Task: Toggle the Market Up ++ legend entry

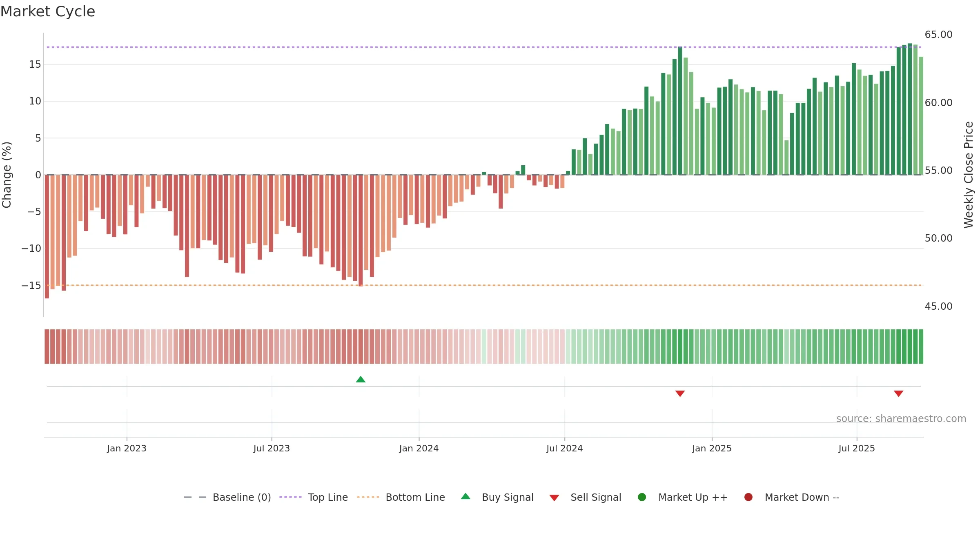Action: pyautogui.click(x=683, y=497)
